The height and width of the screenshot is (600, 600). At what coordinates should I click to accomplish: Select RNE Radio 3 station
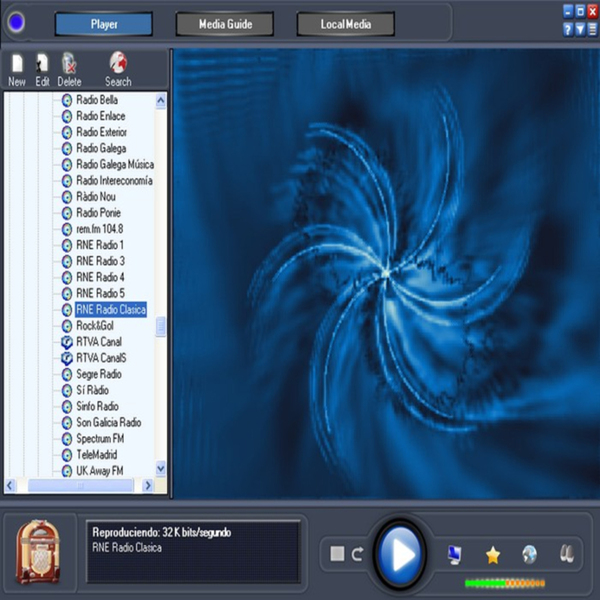coord(100,261)
